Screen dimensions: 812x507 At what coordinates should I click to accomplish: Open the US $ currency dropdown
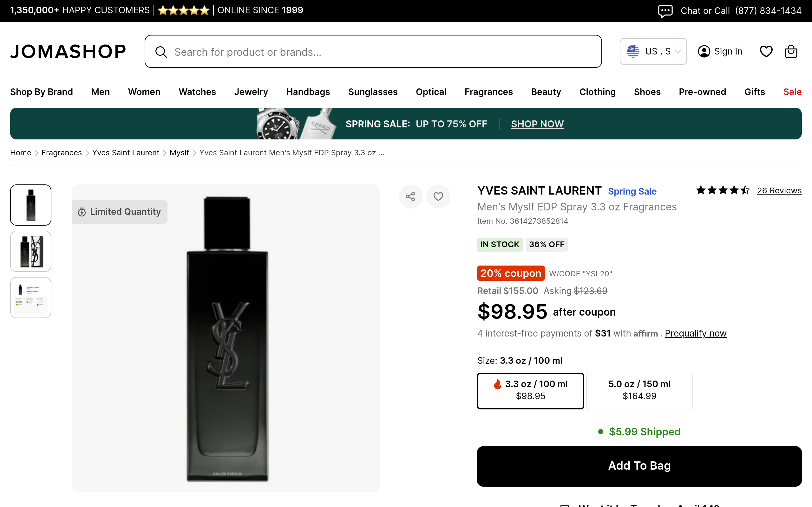[x=653, y=51]
